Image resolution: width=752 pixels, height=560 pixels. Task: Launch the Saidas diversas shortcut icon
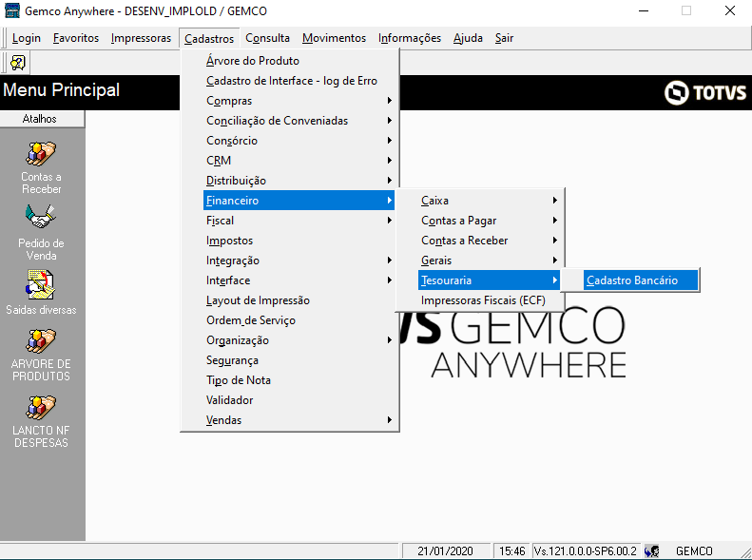tap(41, 284)
